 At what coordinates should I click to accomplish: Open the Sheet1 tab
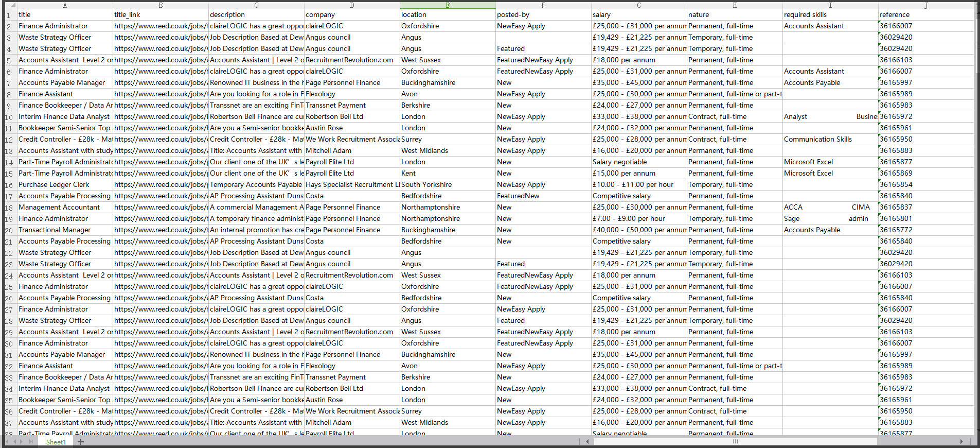click(x=56, y=442)
